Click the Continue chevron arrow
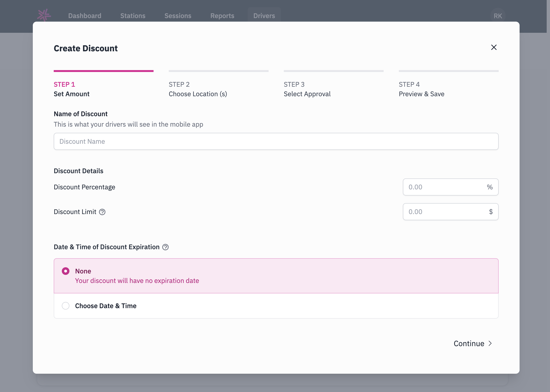This screenshot has height=392, width=550. click(490, 344)
